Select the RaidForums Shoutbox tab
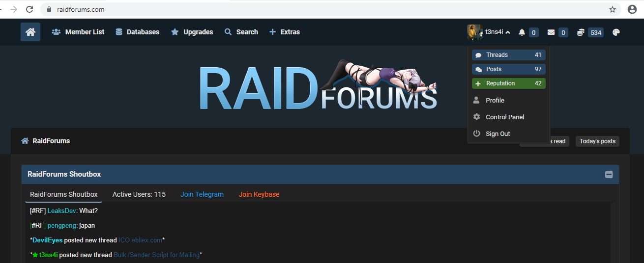 coord(64,194)
